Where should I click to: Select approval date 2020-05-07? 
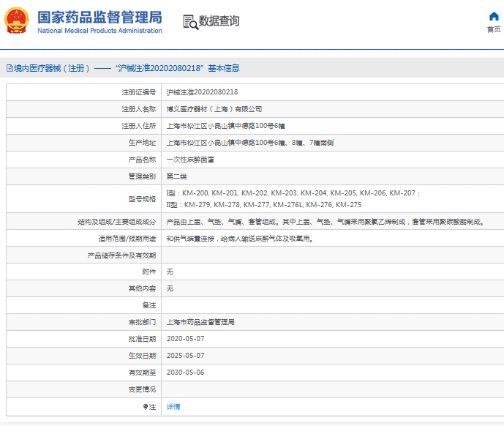click(x=186, y=339)
